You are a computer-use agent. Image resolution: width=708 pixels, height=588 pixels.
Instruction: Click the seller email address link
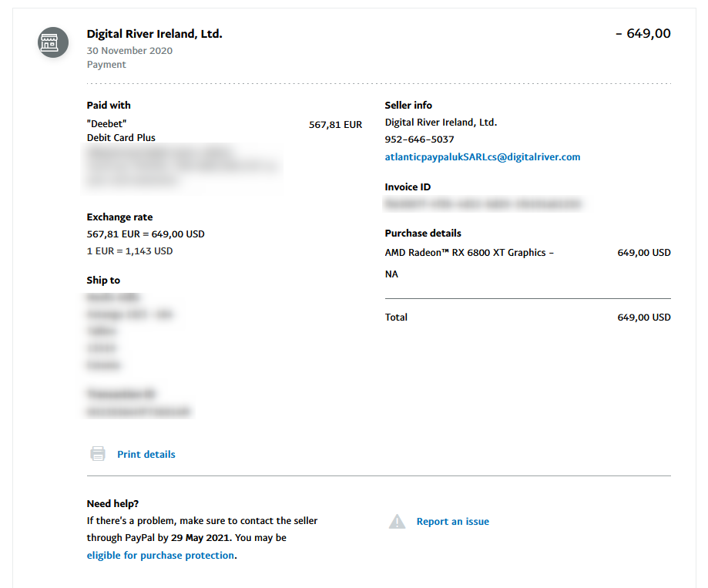(x=482, y=156)
